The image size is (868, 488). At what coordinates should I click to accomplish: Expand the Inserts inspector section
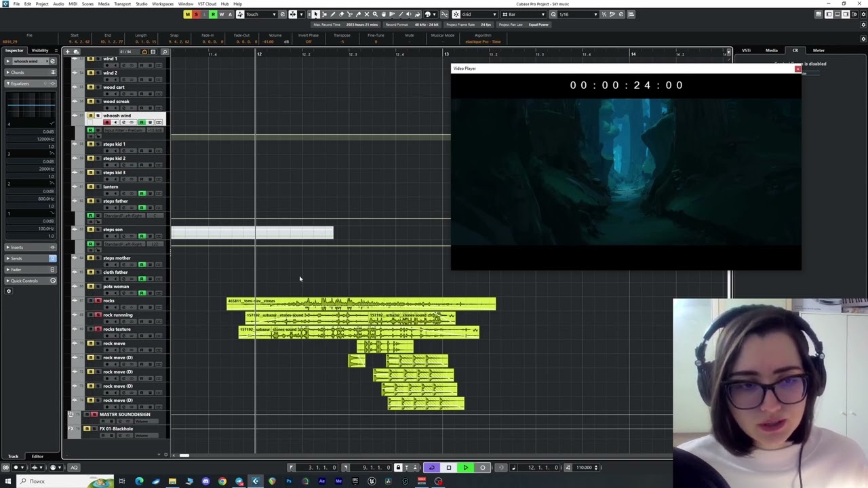tap(30, 247)
